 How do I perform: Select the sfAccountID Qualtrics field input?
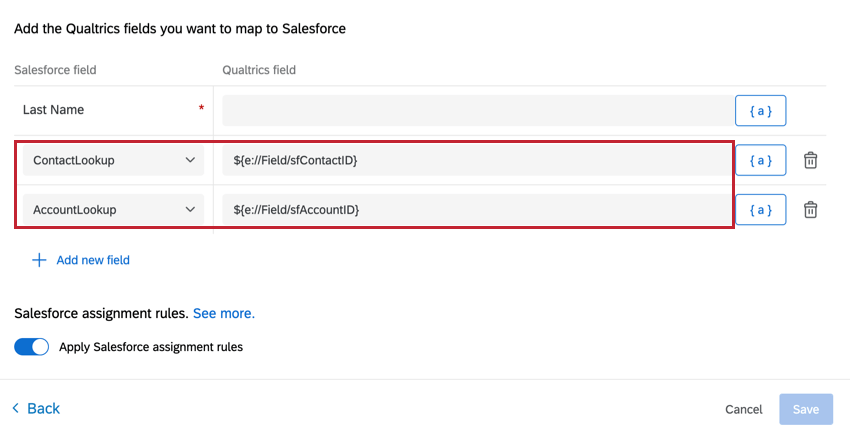(476, 210)
